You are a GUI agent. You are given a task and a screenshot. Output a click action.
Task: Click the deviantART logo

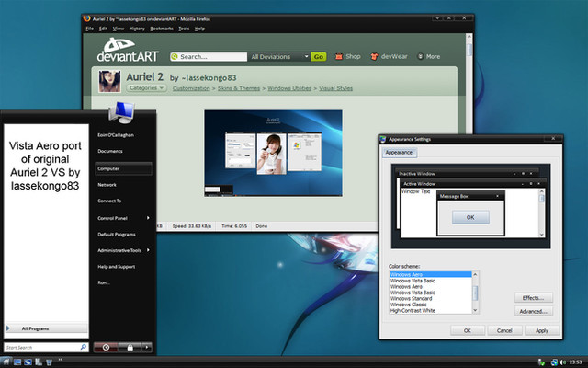pos(128,50)
